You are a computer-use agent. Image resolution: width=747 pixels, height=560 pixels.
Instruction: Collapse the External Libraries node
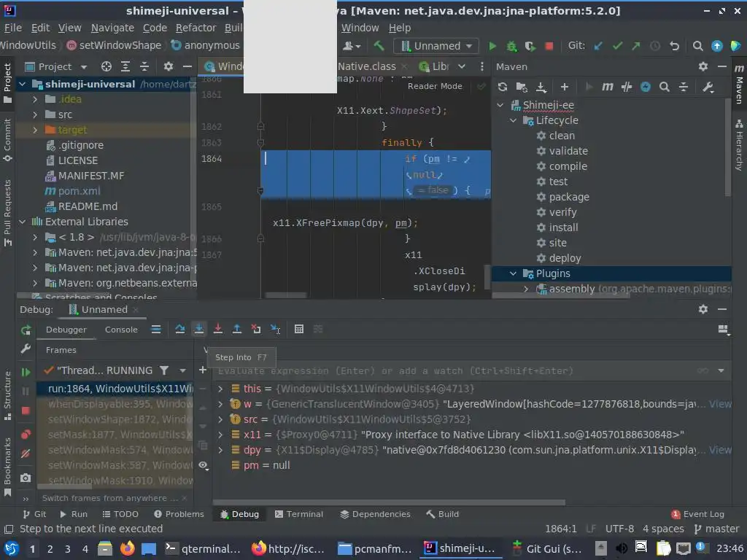tap(23, 222)
